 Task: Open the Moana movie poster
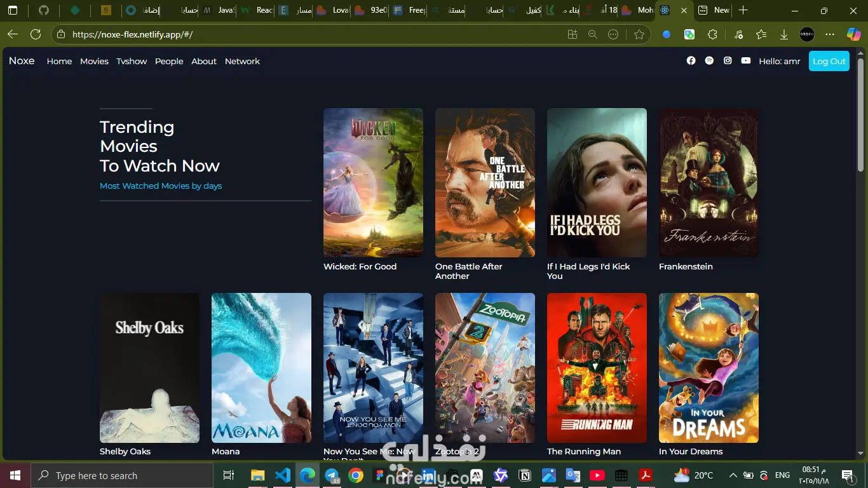click(x=261, y=367)
